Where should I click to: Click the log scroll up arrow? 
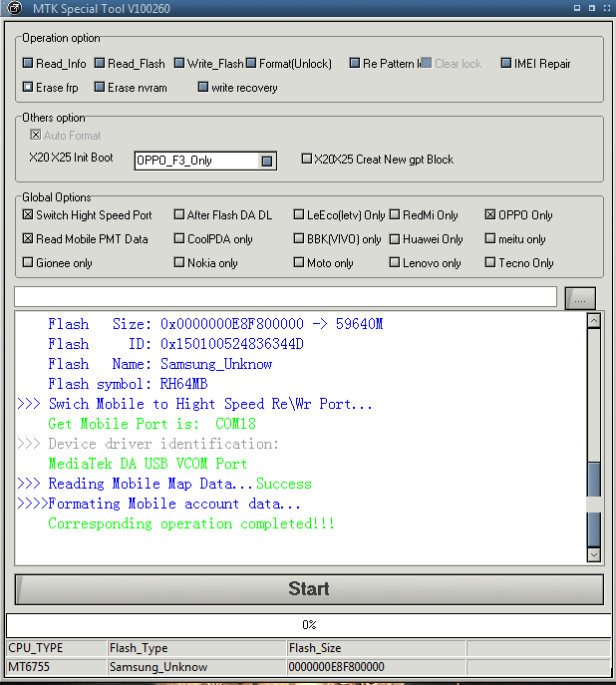coord(594,321)
